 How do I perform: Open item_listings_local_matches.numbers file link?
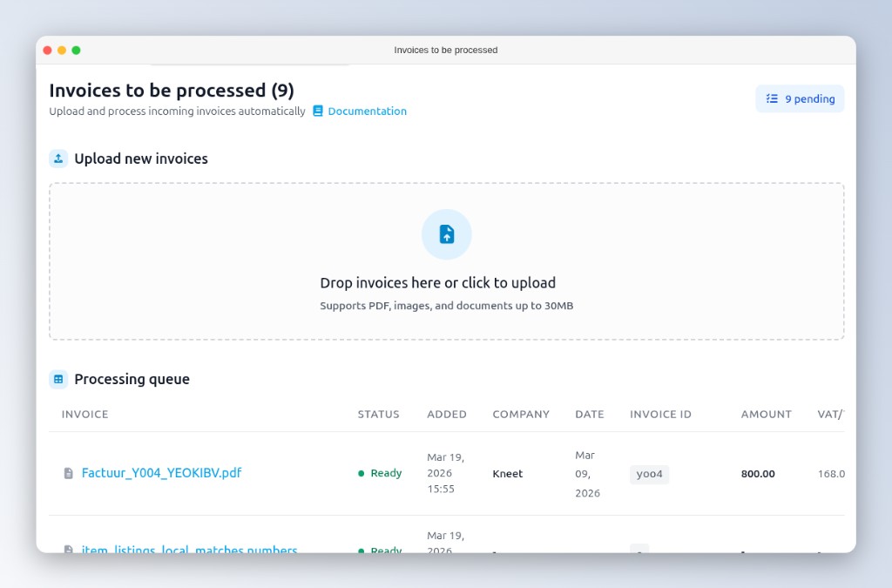[189, 550]
